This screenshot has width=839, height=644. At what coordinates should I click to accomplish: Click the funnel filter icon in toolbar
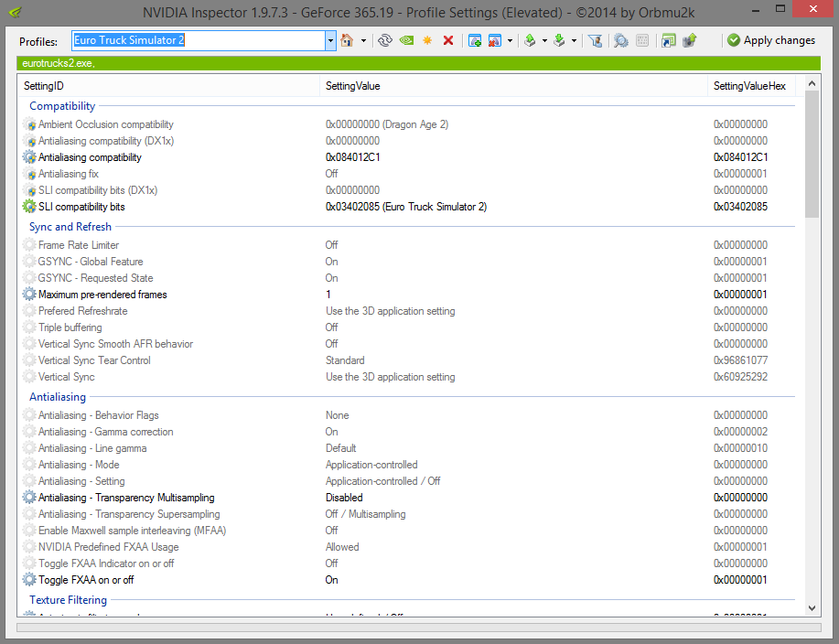pos(595,40)
